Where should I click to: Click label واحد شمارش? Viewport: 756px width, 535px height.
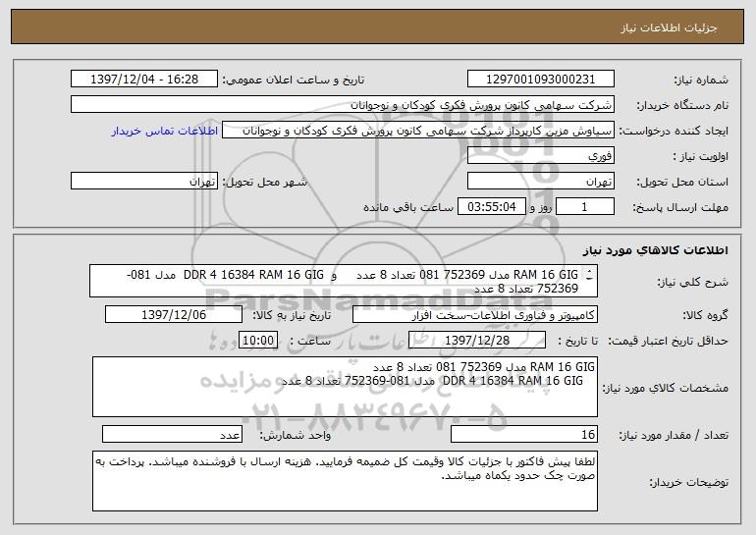click(x=296, y=435)
